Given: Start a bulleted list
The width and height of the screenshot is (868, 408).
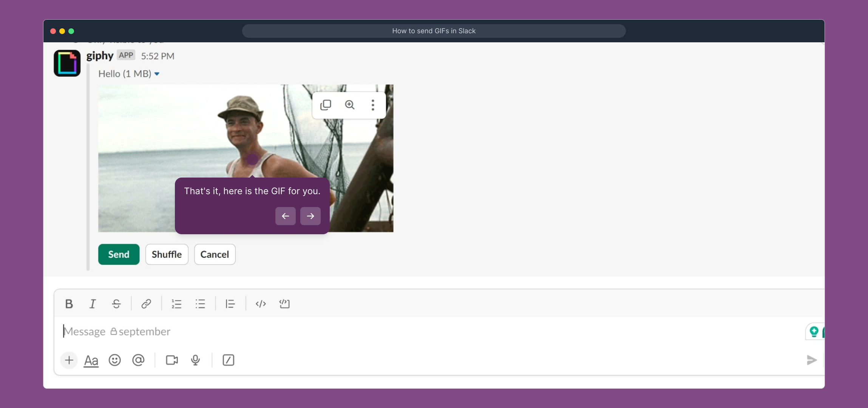Looking at the screenshot, I should coord(200,304).
